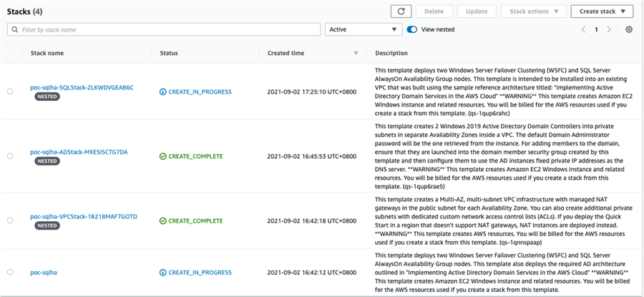The height and width of the screenshot is (297, 644).
Task: Go to next page arrow
Action: [x=609, y=29]
